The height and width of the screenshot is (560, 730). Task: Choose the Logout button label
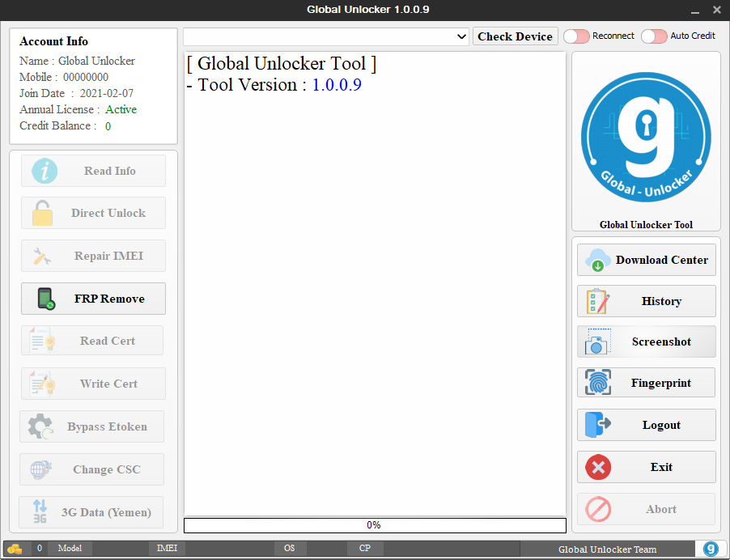click(x=661, y=425)
